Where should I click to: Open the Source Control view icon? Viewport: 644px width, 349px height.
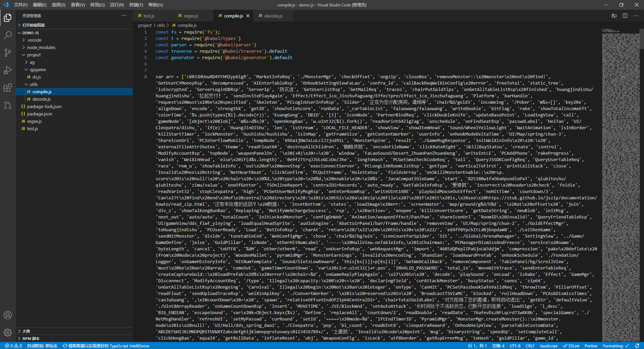tap(8, 52)
